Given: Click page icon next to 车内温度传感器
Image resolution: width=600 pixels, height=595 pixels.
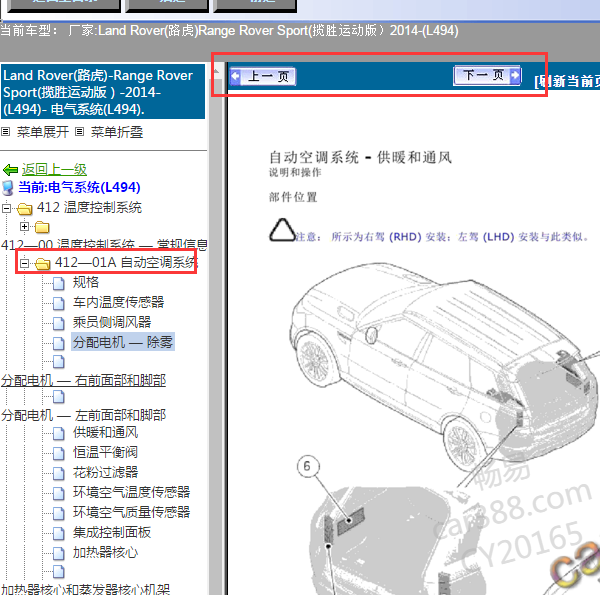Looking at the screenshot, I should 59,303.
